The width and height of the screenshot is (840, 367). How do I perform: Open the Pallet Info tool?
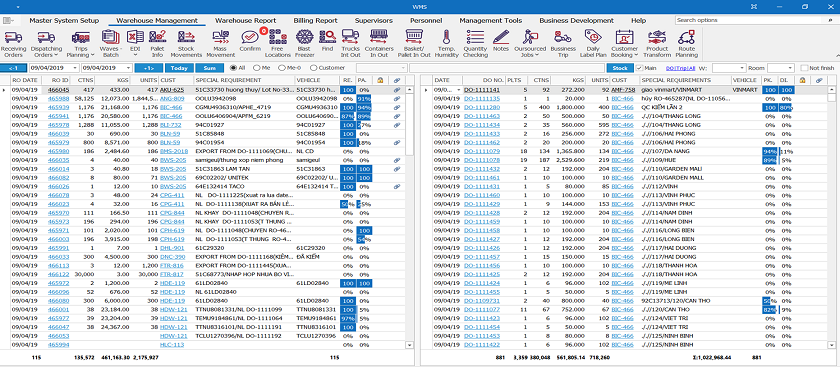tap(158, 44)
